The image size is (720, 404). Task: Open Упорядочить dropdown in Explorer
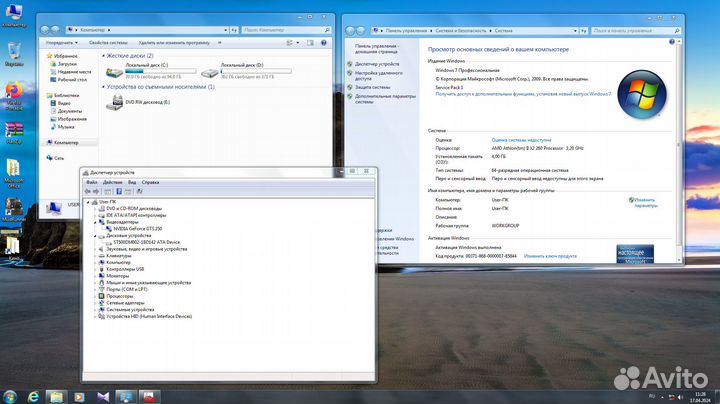(62, 43)
